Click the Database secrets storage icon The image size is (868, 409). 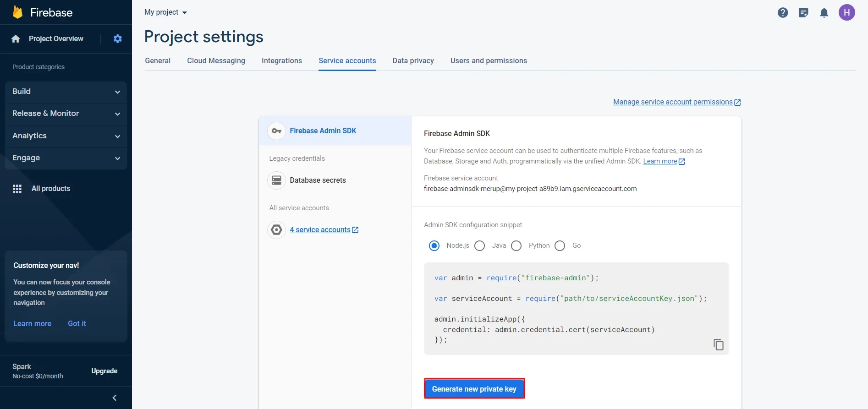click(277, 180)
